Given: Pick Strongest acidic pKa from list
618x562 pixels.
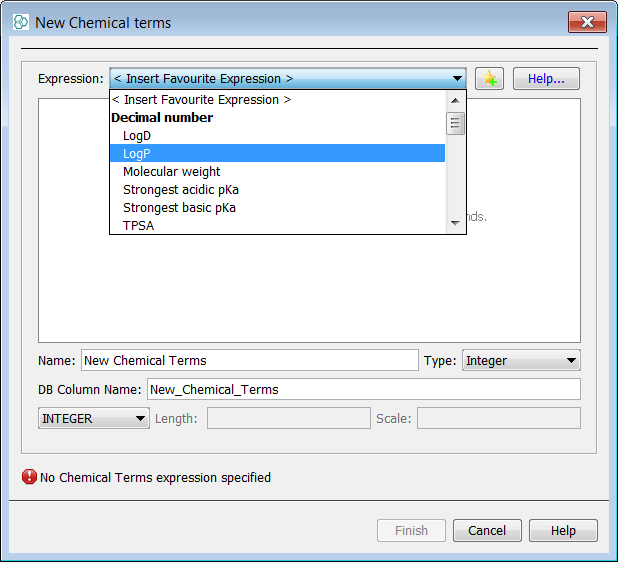Looking at the screenshot, I should [180, 190].
